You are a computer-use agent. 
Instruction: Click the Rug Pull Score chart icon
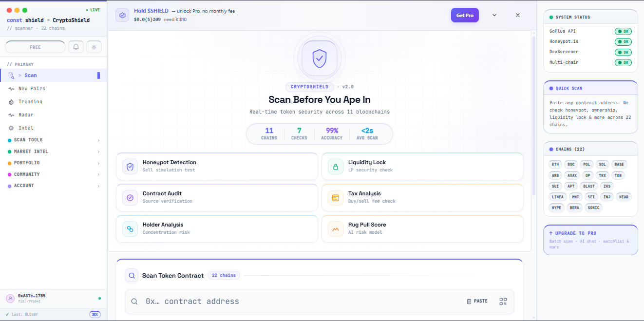336,229
